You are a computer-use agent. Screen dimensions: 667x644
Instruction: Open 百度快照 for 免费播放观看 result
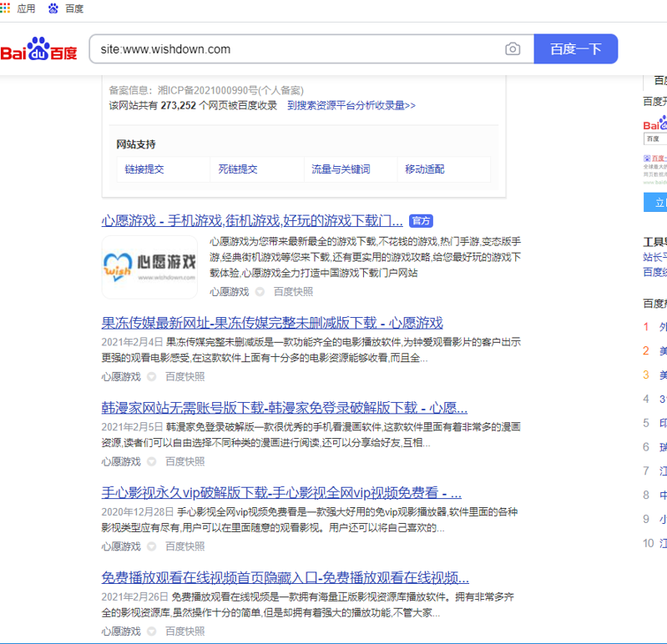[184, 631]
